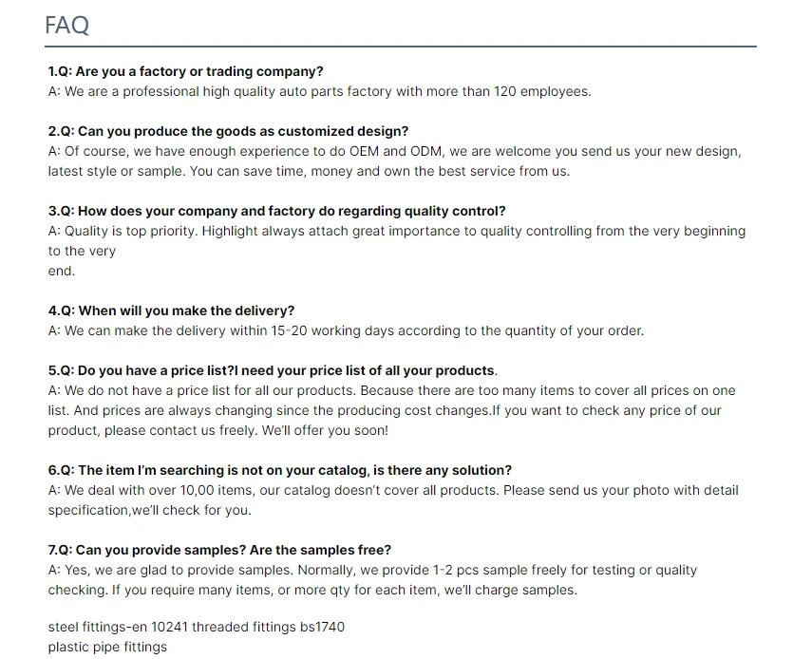Viewport: 812px width, 659px height.
Task: Click the 'Quality is top priority' answer line
Action: point(396,231)
